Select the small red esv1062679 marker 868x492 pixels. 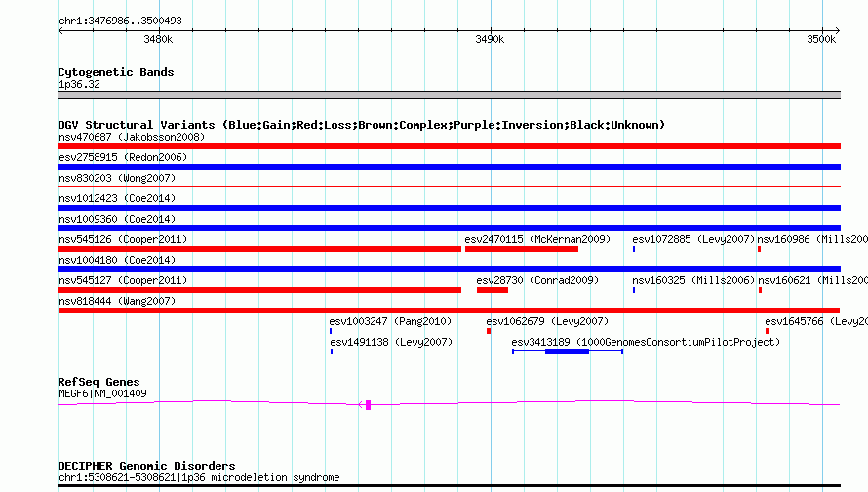pos(489,331)
